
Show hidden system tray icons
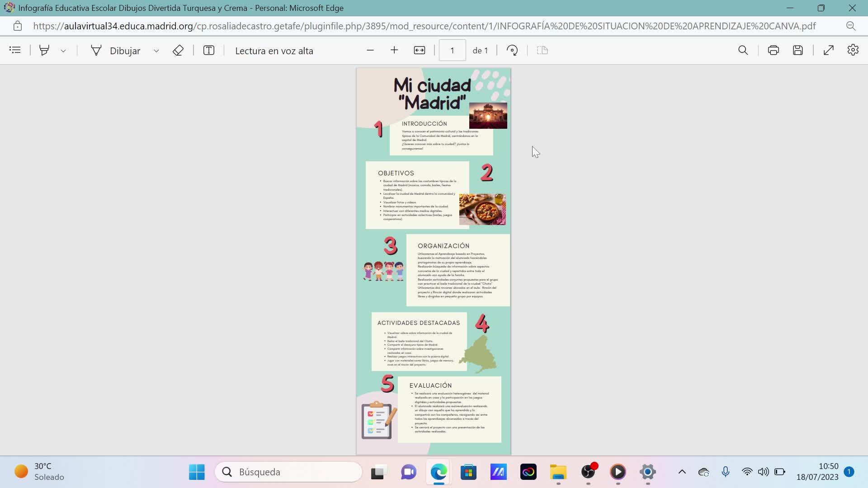coord(682,472)
